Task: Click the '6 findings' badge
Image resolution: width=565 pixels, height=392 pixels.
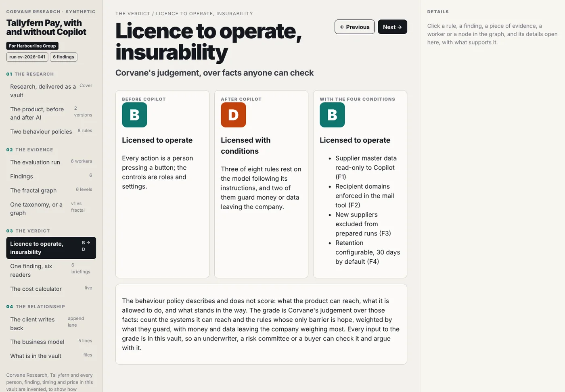Action: 63,57
